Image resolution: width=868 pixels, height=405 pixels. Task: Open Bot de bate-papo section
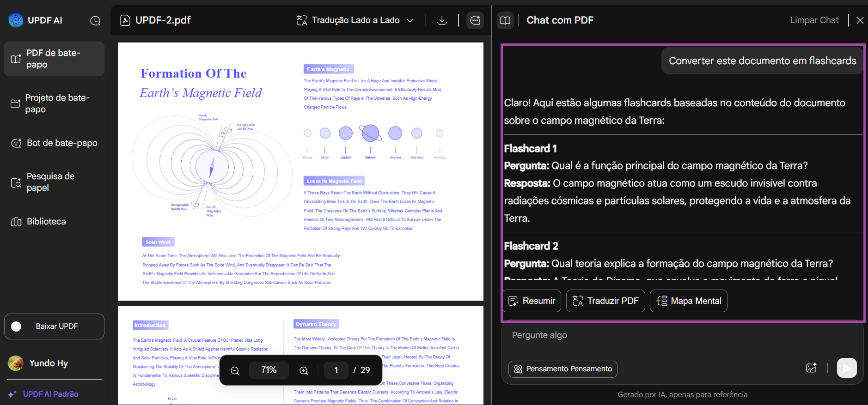click(54, 143)
